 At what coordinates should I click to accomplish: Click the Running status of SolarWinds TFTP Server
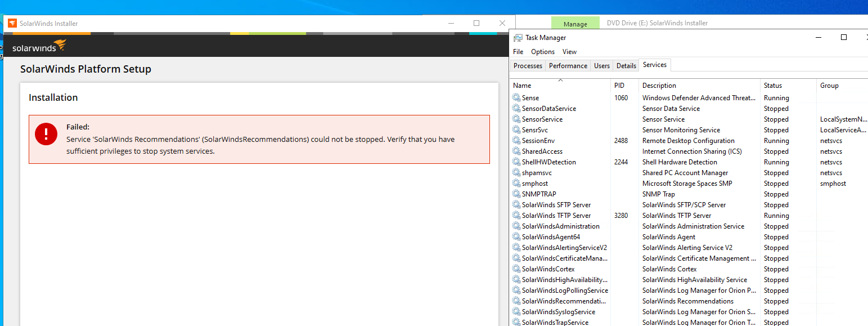pyautogui.click(x=776, y=216)
